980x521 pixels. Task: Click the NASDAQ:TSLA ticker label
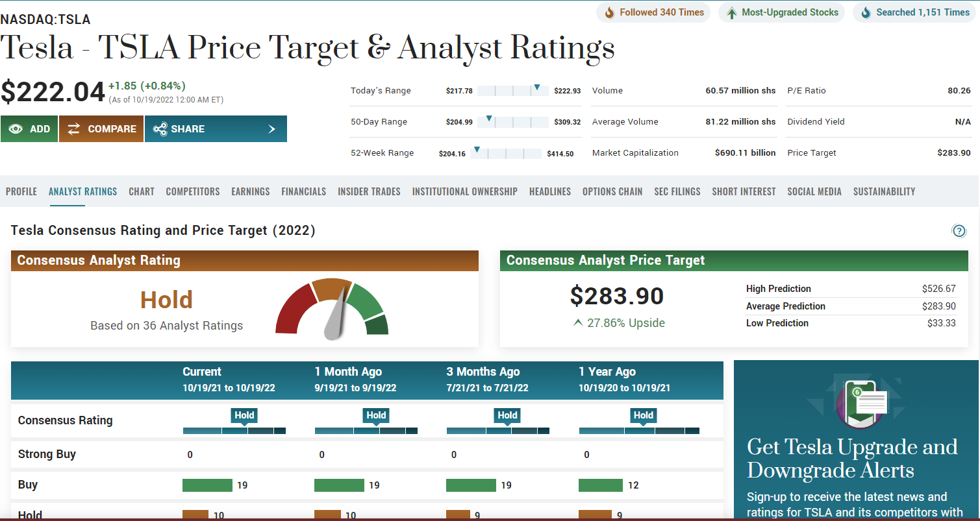[45, 19]
